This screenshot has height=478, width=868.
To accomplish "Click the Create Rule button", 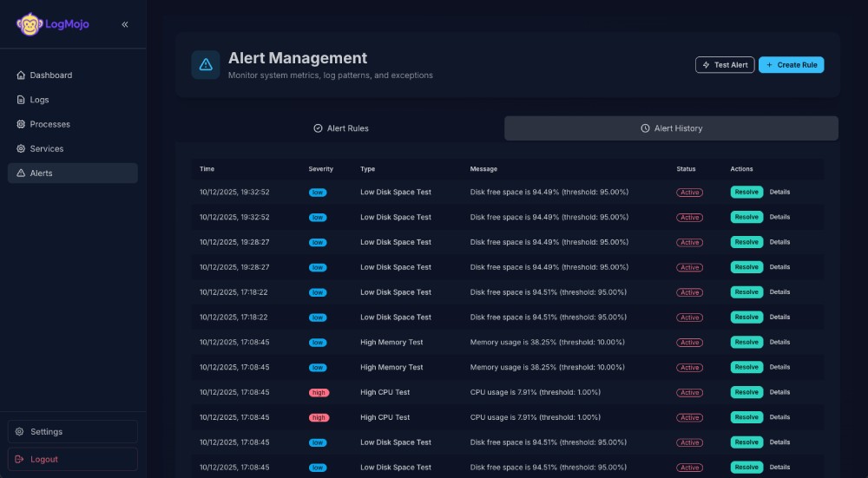I will [x=791, y=65].
